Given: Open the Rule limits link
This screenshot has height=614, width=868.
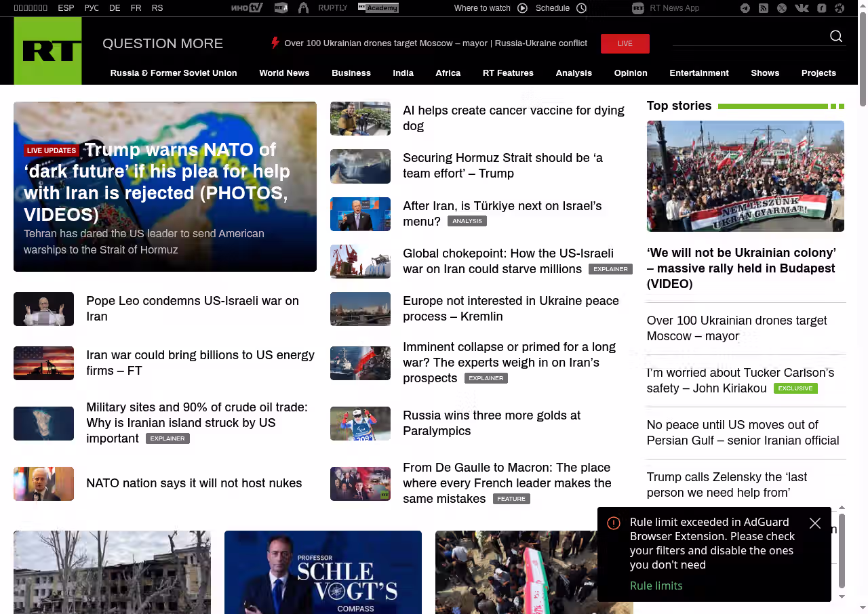Looking at the screenshot, I should click(656, 586).
